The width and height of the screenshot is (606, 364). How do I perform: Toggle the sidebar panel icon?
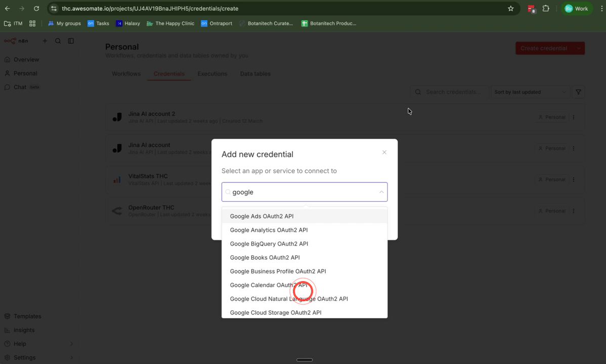click(71, 41)
